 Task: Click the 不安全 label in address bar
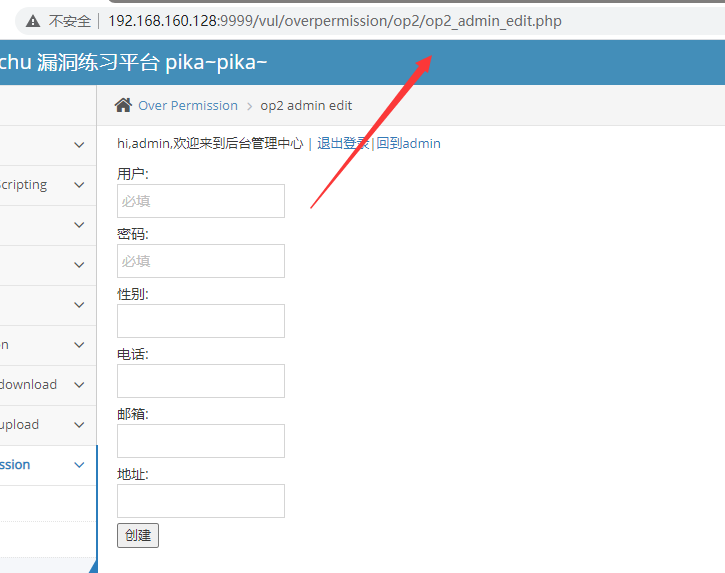pyautogui.click(x=70, y=21)
